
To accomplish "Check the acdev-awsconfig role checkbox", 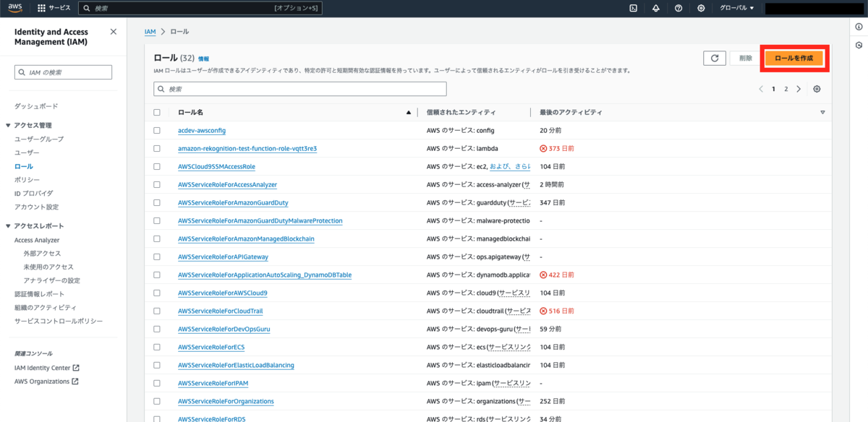I will coord(157,131).
